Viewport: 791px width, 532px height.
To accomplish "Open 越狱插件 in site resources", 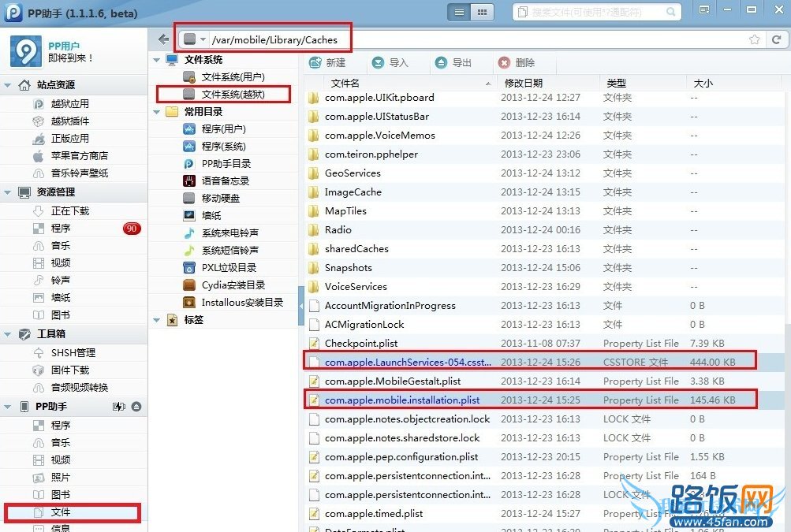I will tap(61, 121).
